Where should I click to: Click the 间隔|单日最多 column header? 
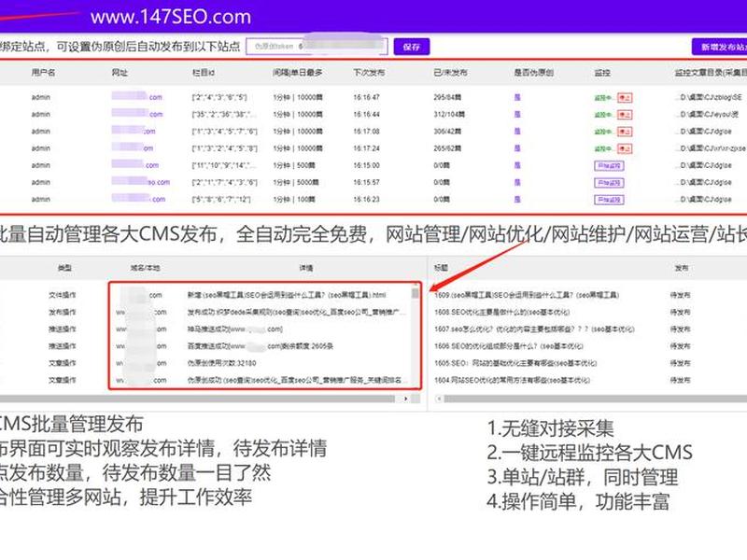[x=297, y=73]
